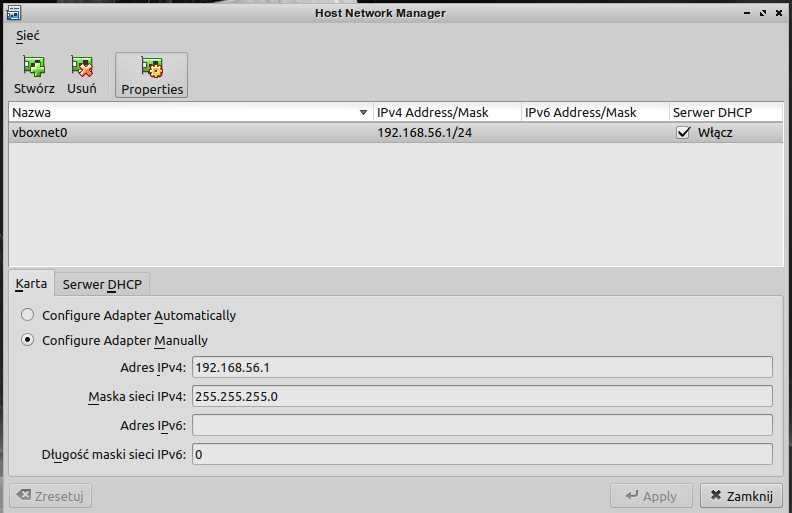The height and width of the screenshot is (513, 792).
Task: Uncheck the Włącz DHCP server checkbox
Action: 683,133
